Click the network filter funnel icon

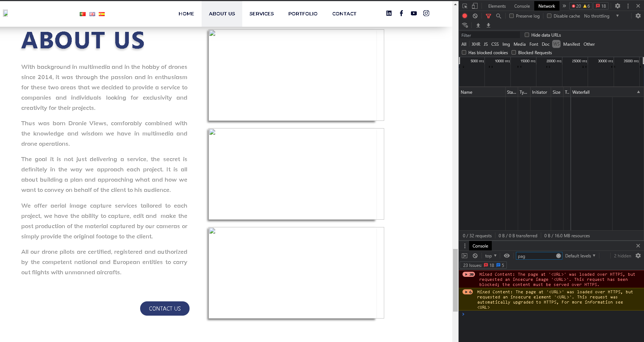pos(488,16)
